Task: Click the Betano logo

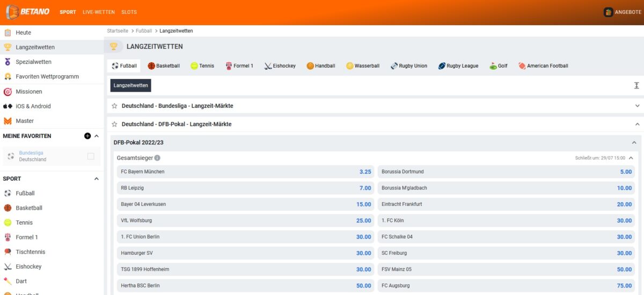Action: point(27,12)
